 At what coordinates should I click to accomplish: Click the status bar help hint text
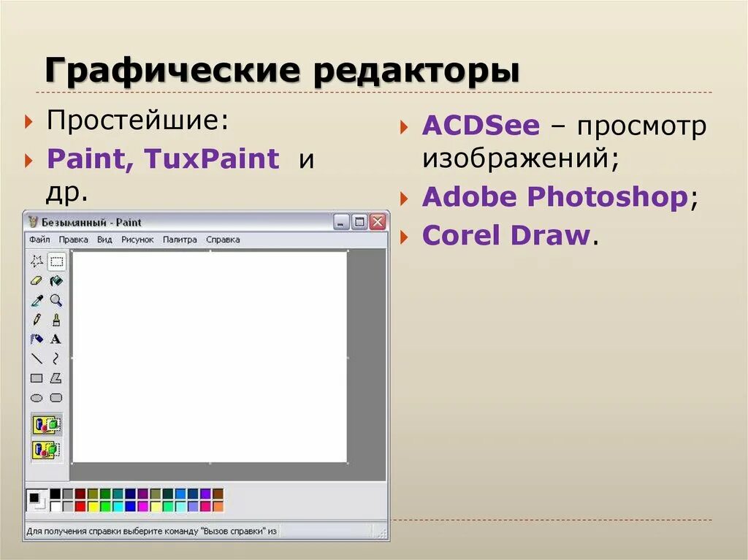151,531
